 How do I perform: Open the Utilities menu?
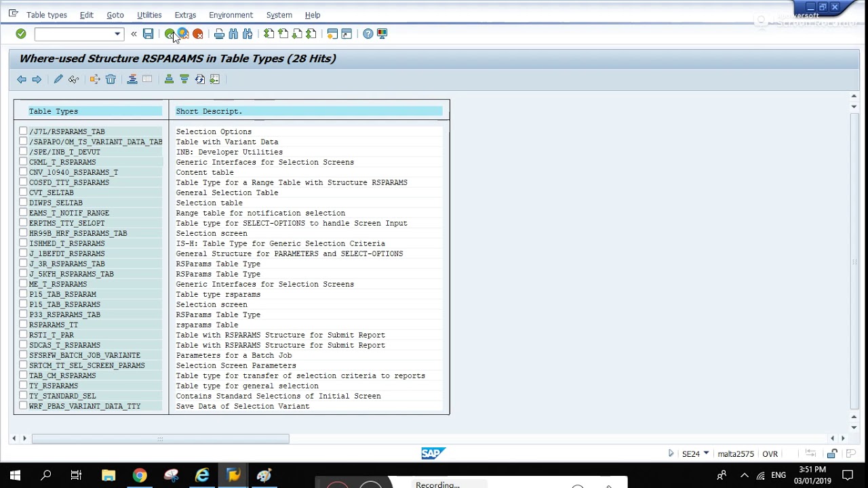[x=149, y=15]
